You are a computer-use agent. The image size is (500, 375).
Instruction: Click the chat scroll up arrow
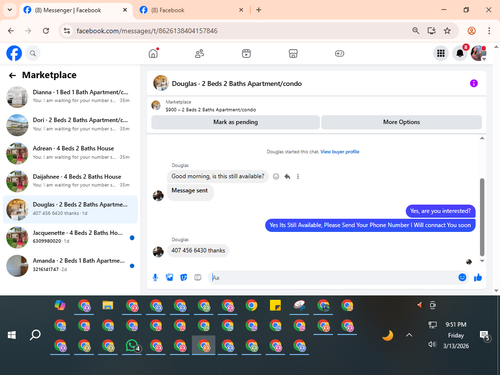482,138
